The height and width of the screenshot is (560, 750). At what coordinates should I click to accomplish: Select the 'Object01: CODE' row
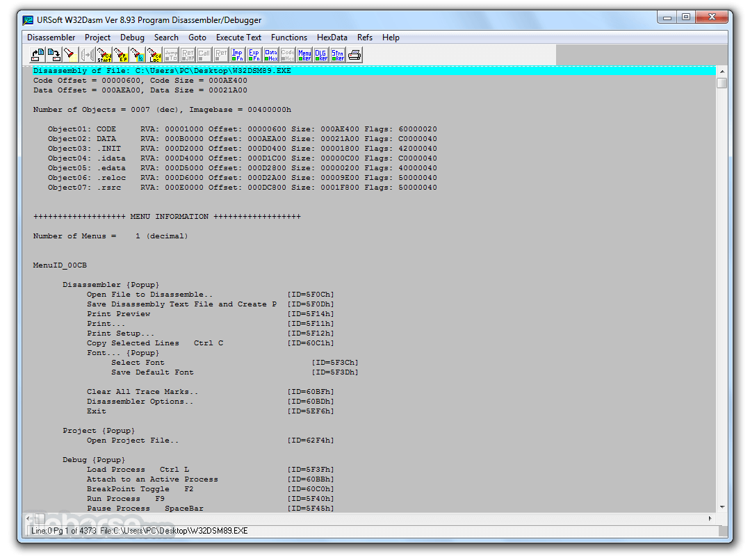pyautogui.click(x=242, y=129)
